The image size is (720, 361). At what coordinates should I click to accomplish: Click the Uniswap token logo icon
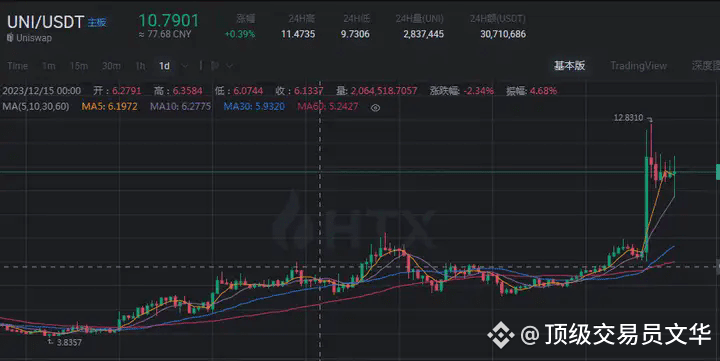point(10,38)
